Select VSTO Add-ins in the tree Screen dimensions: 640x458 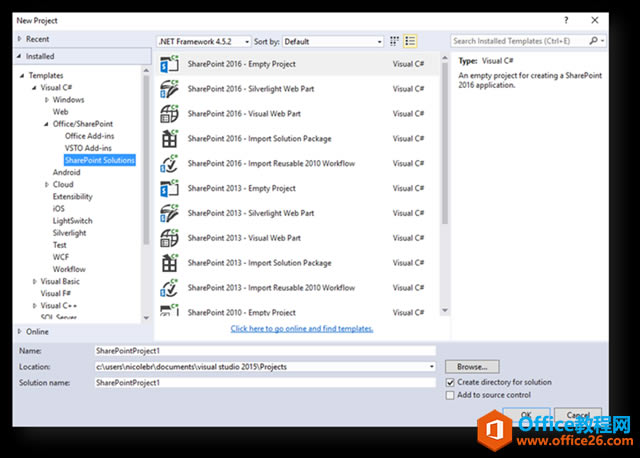(x=88, y=148)
